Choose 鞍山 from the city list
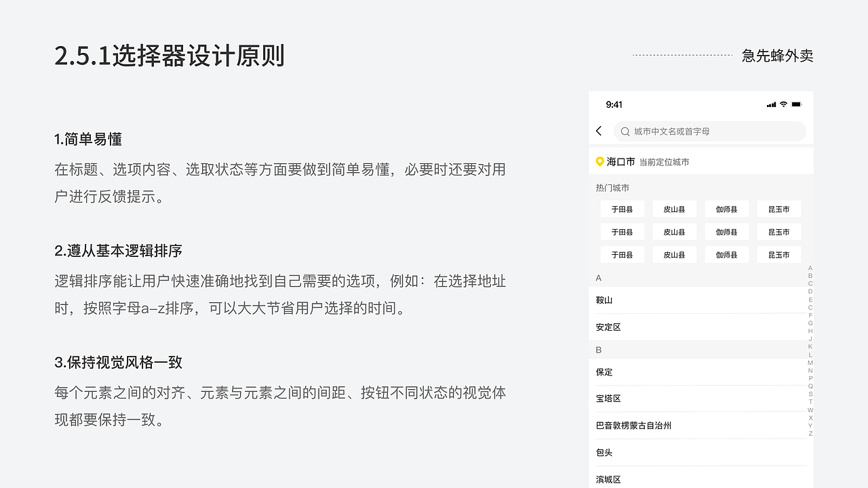The height and width of the screenshot is (488, 868). (x=604, y=300)
